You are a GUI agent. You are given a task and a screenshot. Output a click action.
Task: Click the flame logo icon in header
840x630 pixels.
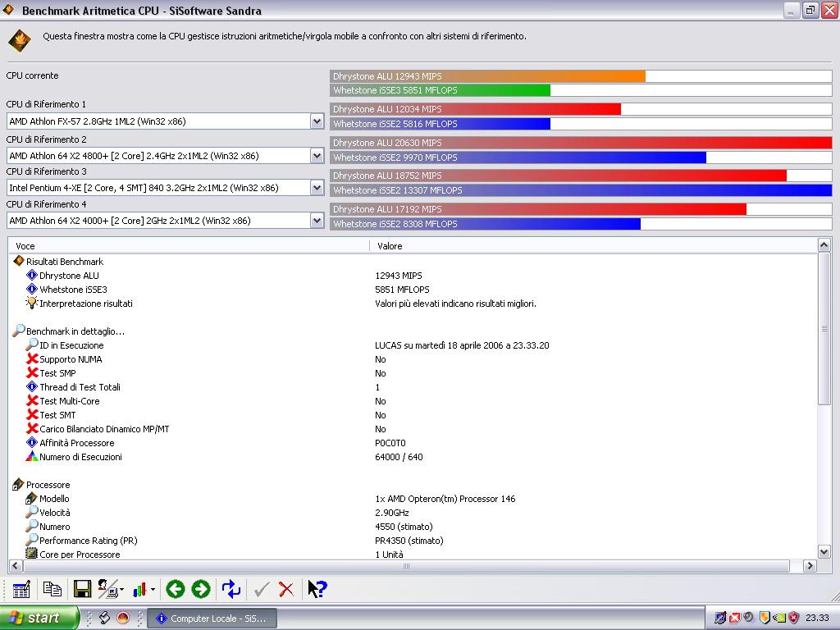(x=20, y=40)
